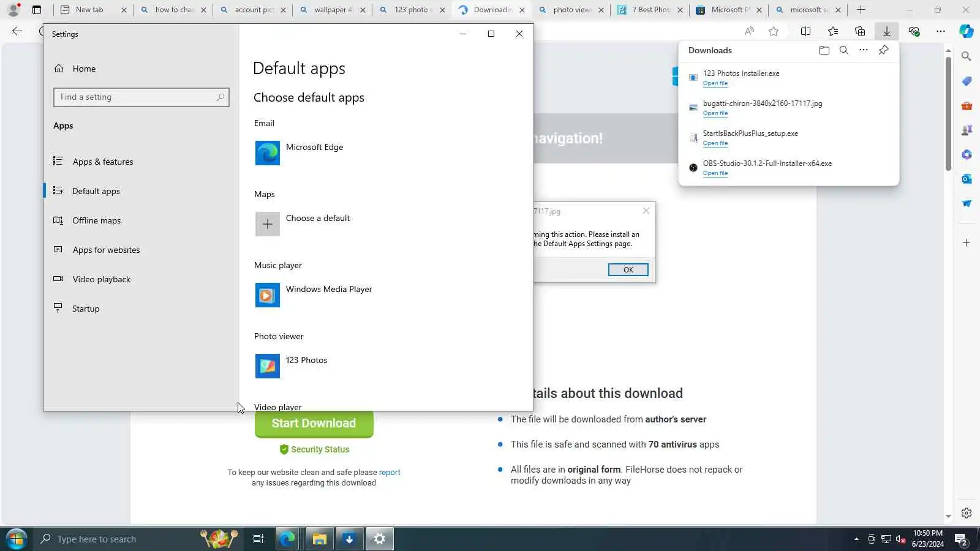
Task: Open downloads folder icon in Downloads panel
Action: (824, 50)
